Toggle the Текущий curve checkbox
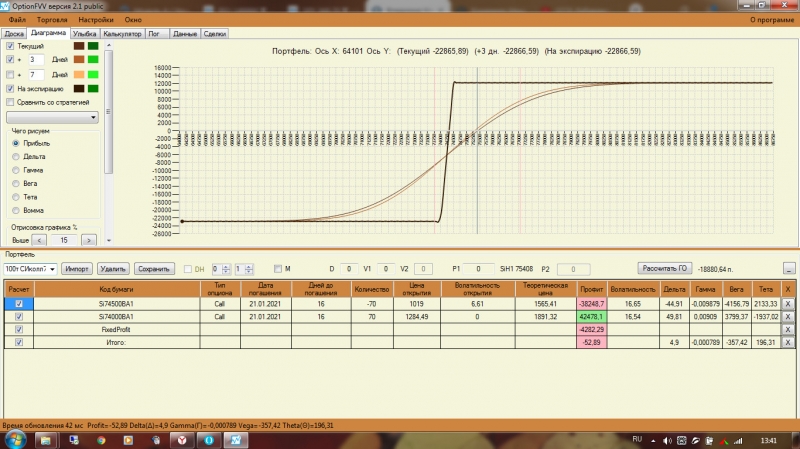The width and height of the screenshot is (800, 449). point(10,46)
